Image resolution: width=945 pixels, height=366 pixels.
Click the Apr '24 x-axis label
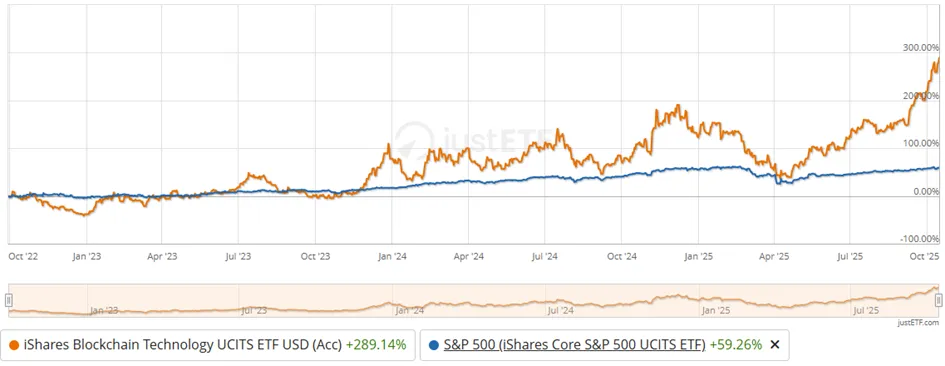coord(469,256)
